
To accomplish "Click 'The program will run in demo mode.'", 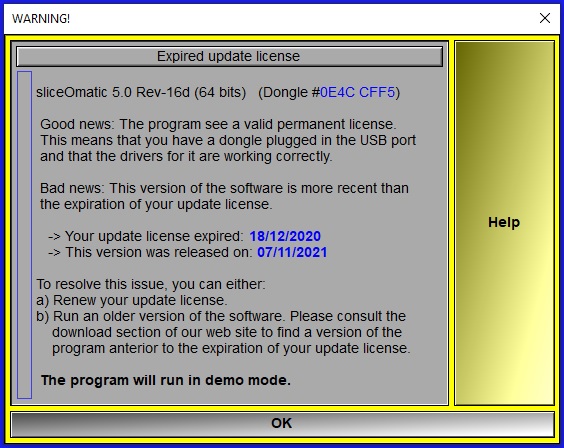I will [x=166, y=380].
